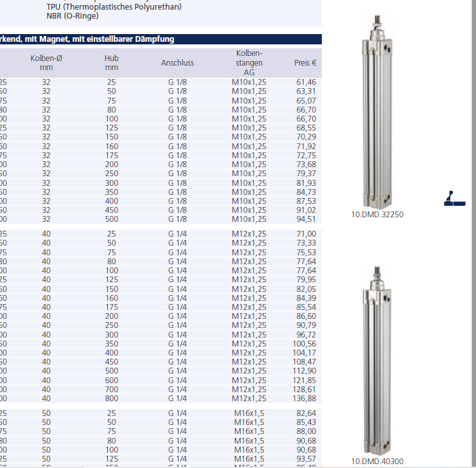Click price 85,54
Image resolution: width=476 pixels, height=468 pixels.
(306, 307)
